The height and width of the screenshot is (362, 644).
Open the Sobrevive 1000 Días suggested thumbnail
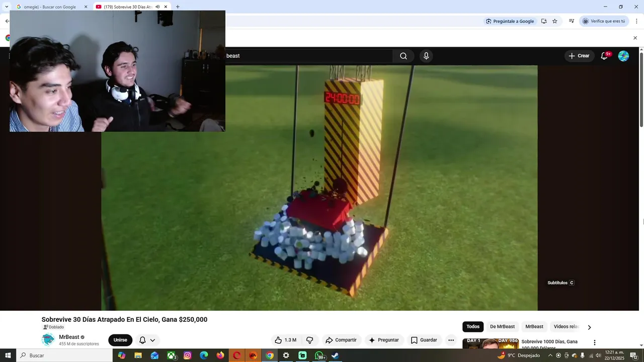point(491,343)
